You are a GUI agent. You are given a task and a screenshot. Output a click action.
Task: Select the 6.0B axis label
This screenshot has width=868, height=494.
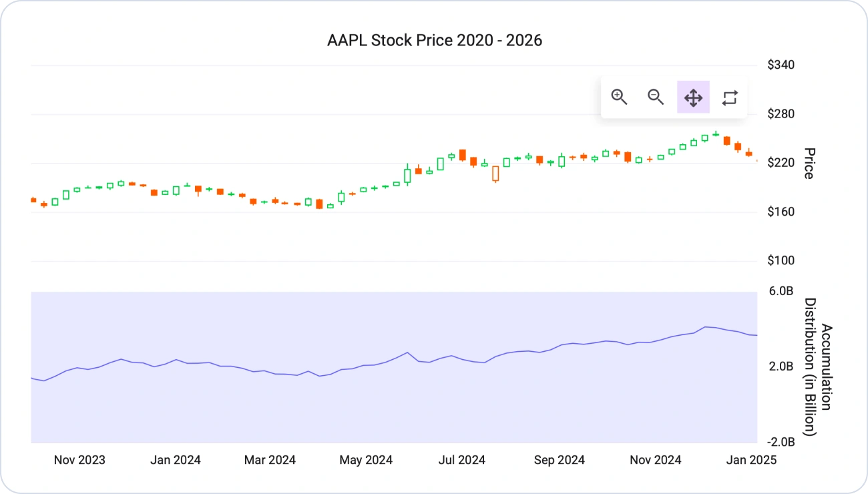coord(781,291)
